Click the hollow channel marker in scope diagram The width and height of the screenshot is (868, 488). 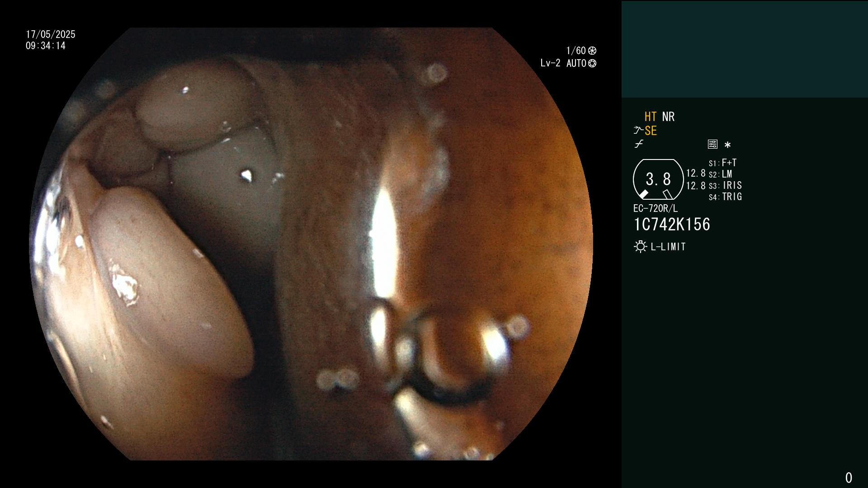(x=668, y=195)
